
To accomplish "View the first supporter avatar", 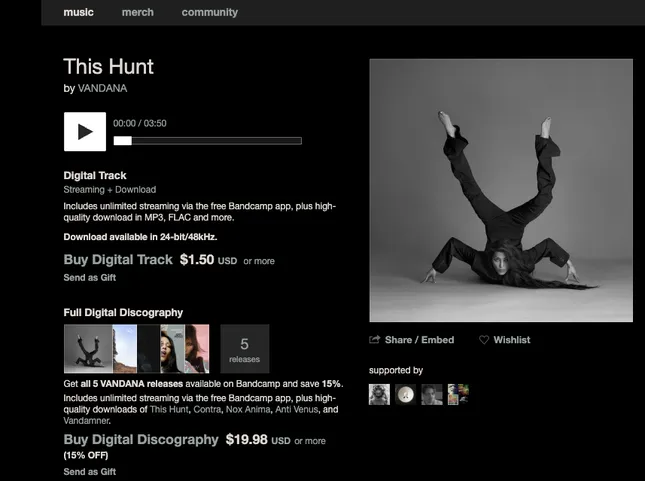I will pos(379,394).
